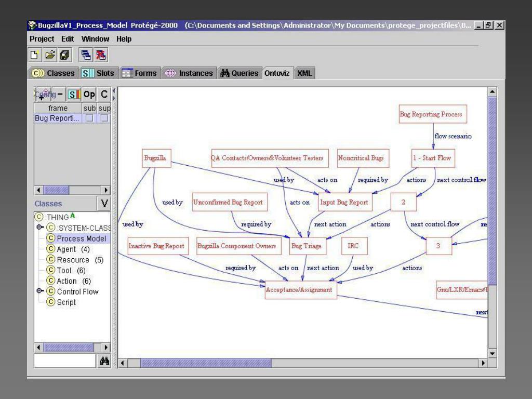Viewport: 532px width, 399px height.
Task: Click the graph's vertical scrollbar thumb
Action: coord(492,191)
